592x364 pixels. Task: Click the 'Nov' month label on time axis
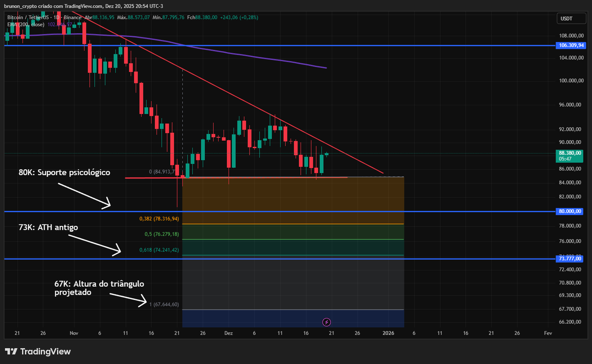(74, 333)
